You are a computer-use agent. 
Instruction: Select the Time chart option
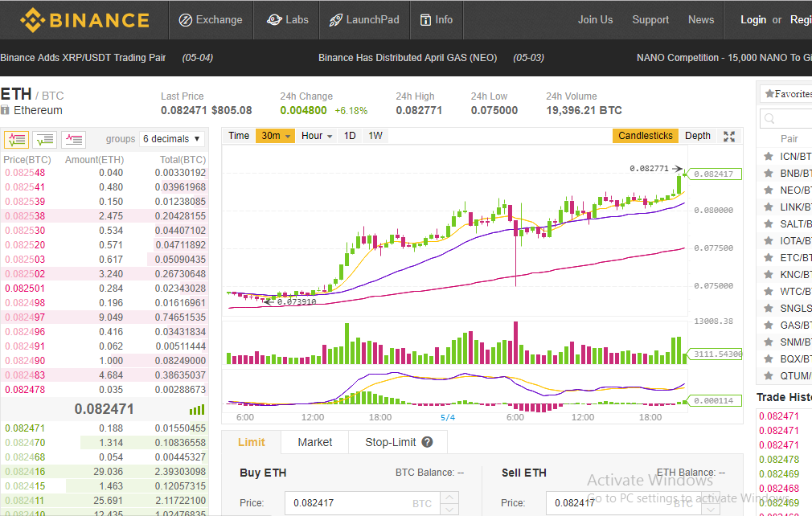pyautogui.click(x=239, y=136)
